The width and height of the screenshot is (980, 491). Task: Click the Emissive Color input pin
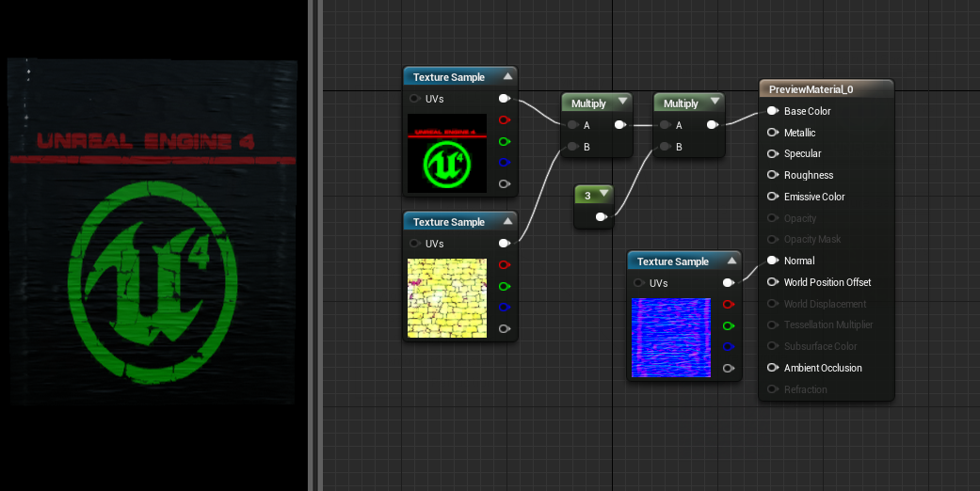773,197
